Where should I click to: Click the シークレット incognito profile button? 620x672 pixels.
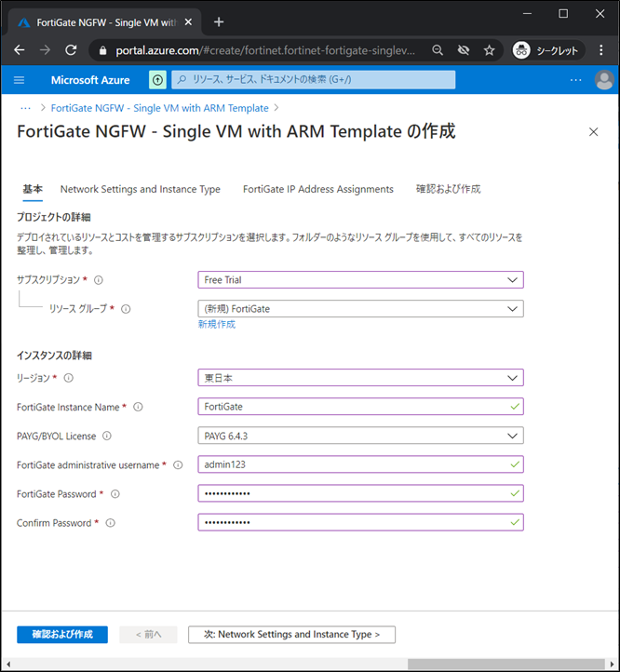pos(548,50)
